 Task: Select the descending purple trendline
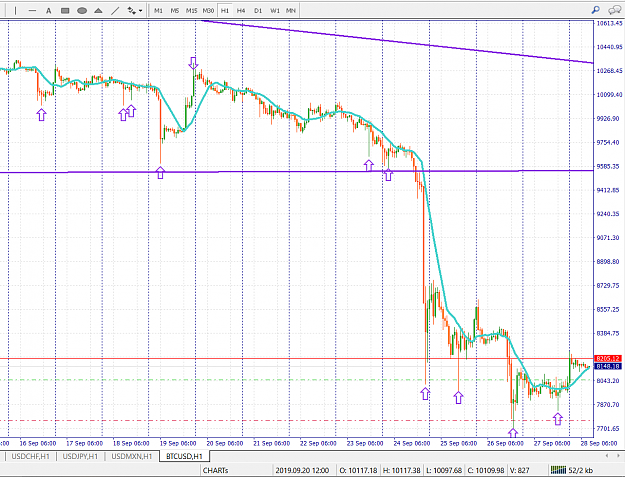(399, 42)
